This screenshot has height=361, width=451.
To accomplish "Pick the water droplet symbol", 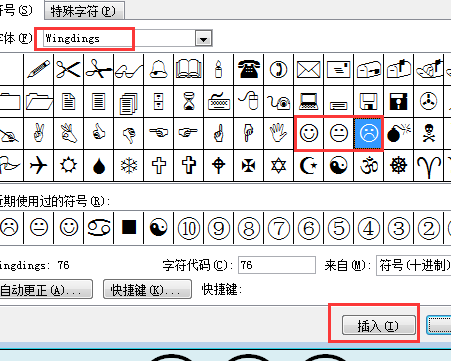I will 99,165.
